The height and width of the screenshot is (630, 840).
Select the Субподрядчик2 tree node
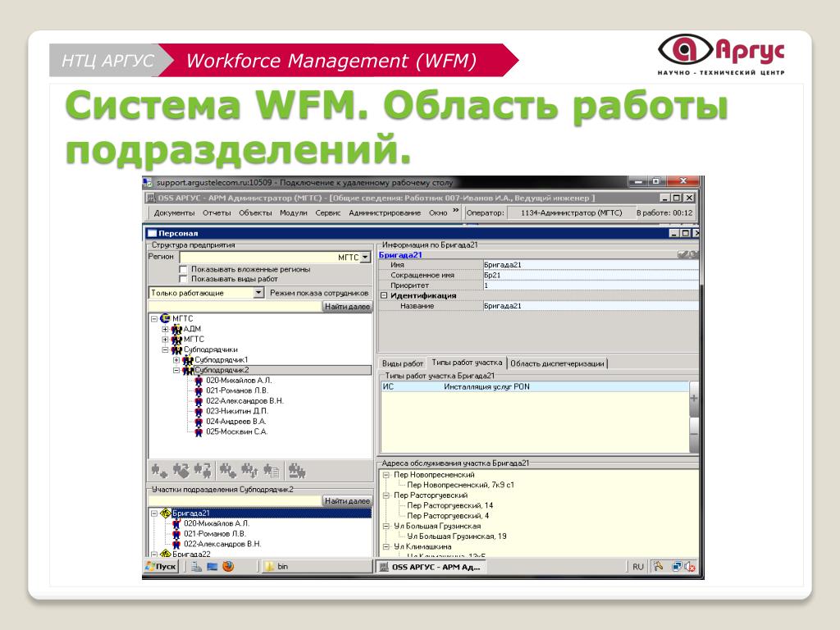click(x=221, y=370)
